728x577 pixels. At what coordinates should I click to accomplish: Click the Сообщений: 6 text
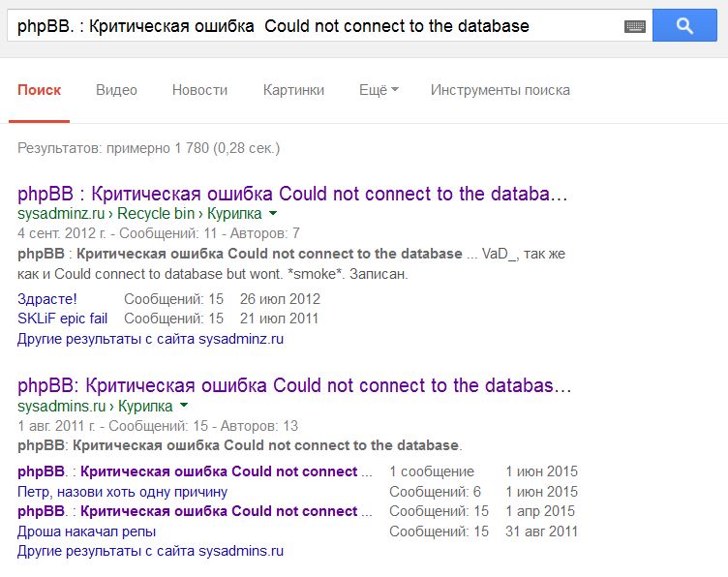[x=435, y=492]
